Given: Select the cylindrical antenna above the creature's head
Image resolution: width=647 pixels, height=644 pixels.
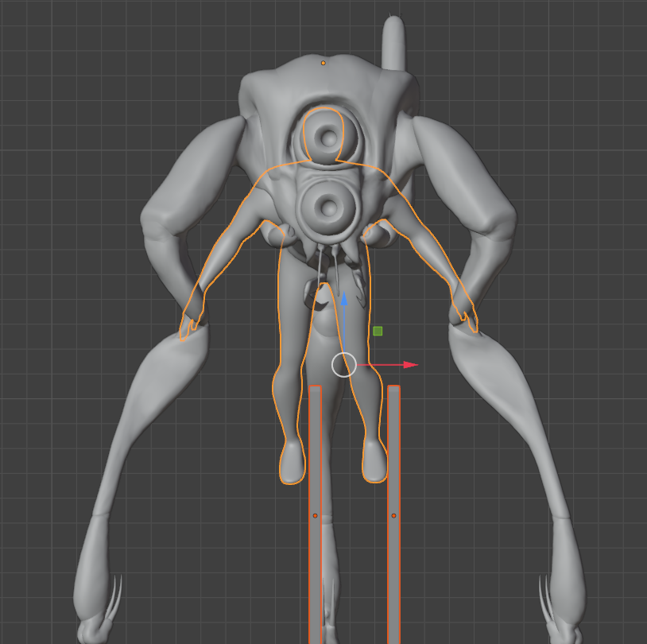Looking at the screenshot, I should coord(393,42).
